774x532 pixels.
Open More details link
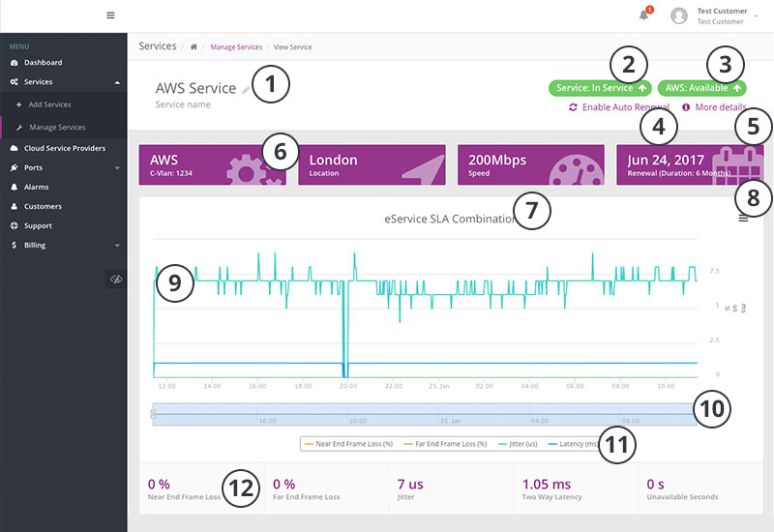[x=721, y=107]
